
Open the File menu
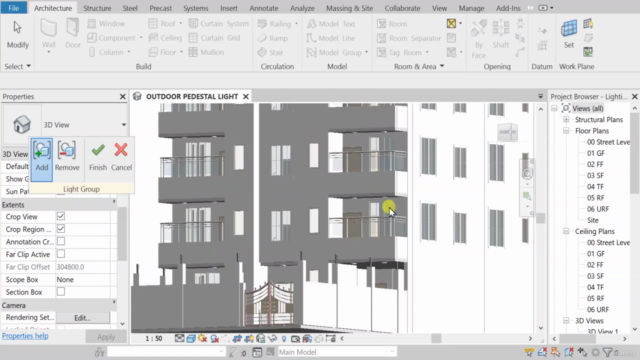click(13, 8)
